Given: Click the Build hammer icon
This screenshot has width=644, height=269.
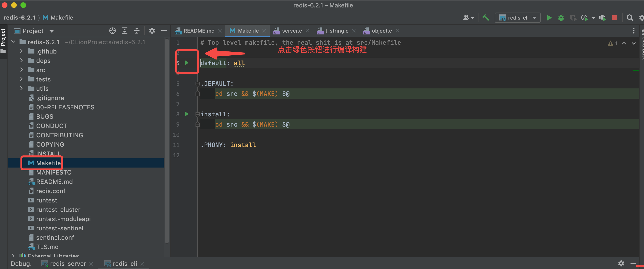Looking at the screenshot, I should click(485, 18).
